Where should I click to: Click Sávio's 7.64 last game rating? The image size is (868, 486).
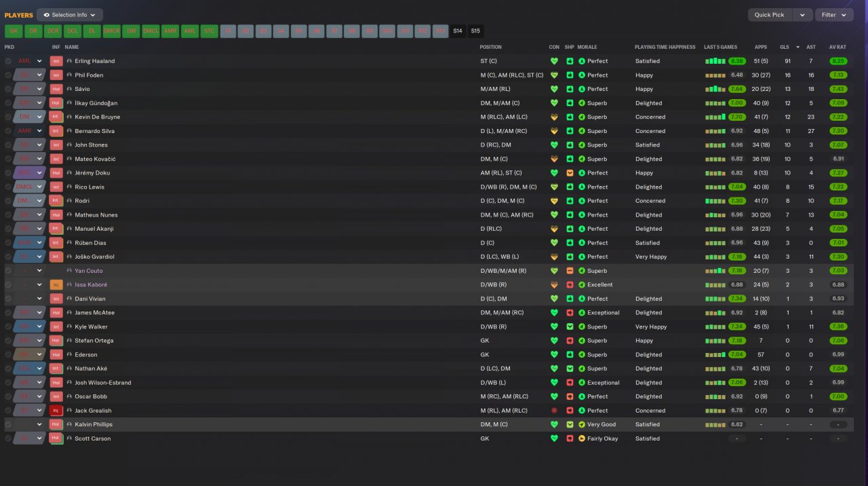737,89
